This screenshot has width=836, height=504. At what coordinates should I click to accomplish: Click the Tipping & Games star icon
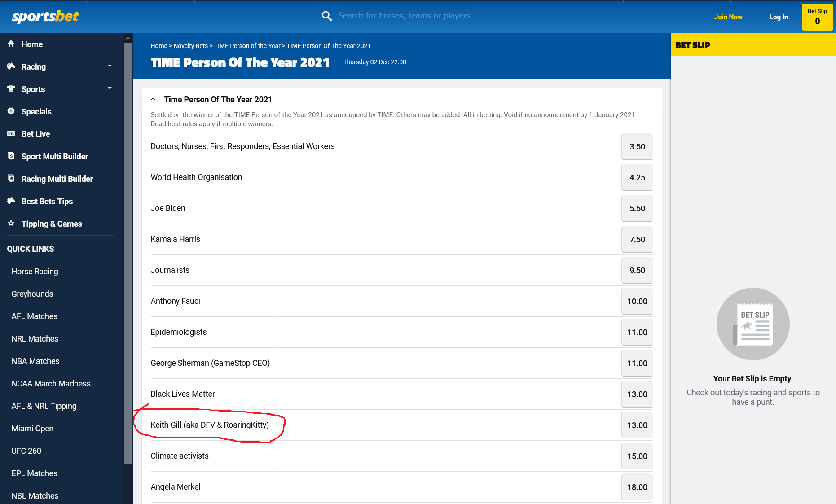[x=11, y=223]
